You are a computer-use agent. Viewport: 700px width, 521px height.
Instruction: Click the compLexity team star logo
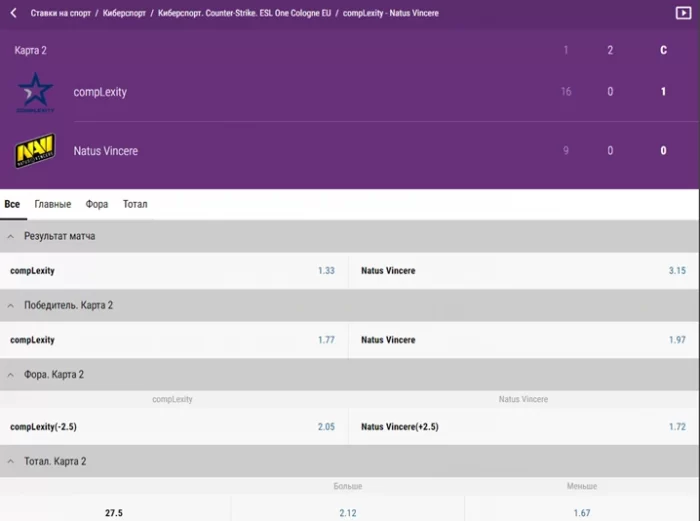pyautogui.click(x=35, y=92)
